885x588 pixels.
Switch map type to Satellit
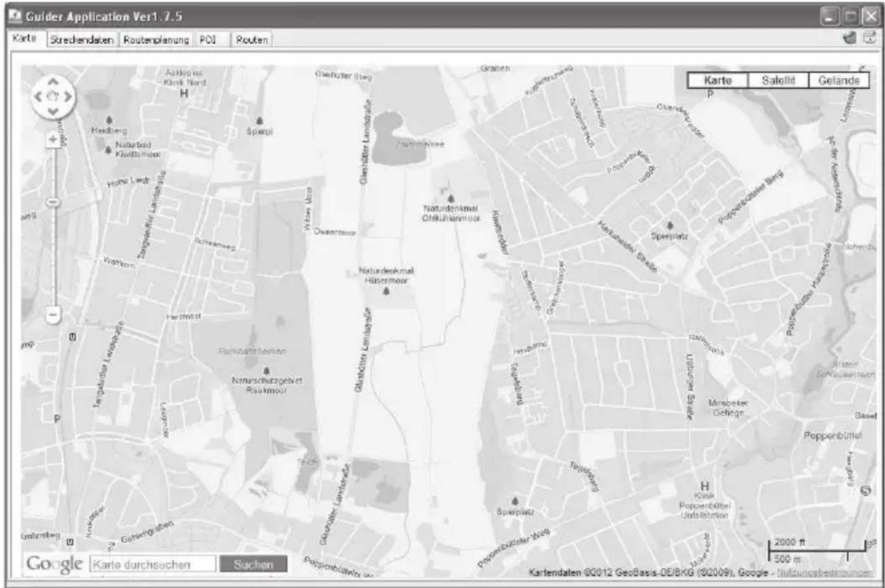778,80
